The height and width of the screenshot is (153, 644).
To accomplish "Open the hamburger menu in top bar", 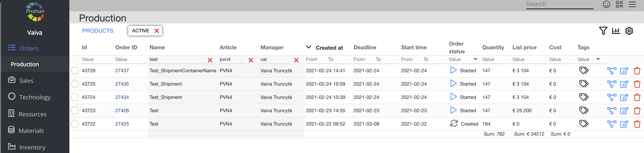I will pos(632,4).
